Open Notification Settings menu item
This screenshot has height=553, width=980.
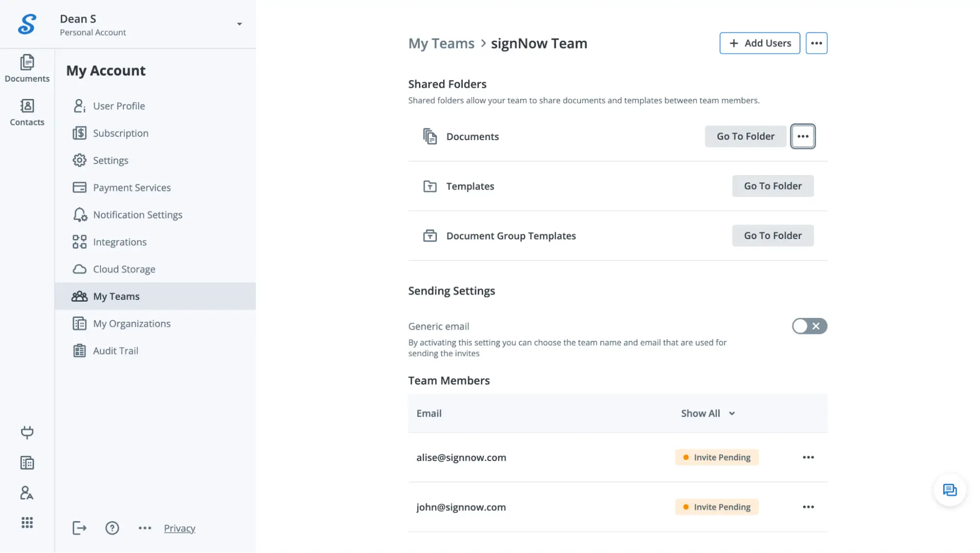(x=137, y=215)
